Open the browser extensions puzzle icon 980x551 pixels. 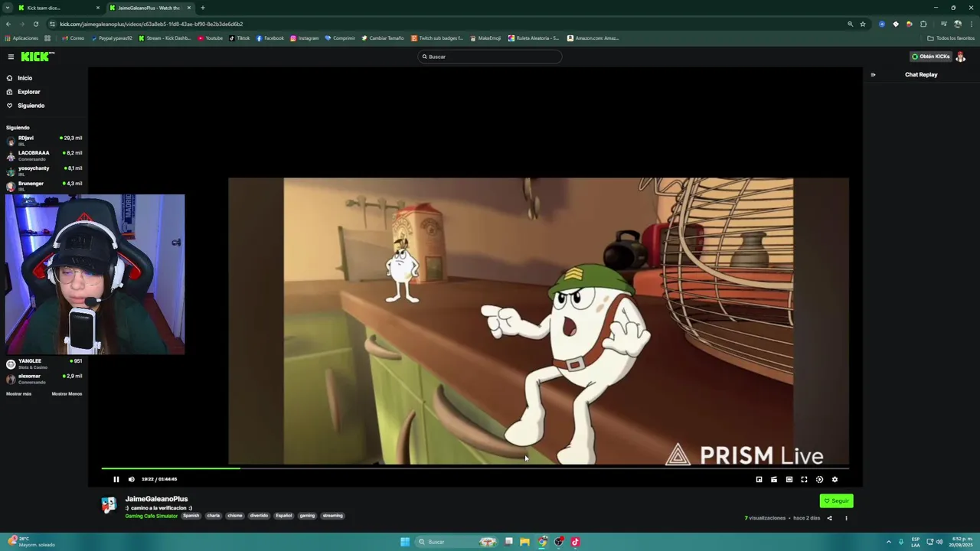tap(923, 24)
